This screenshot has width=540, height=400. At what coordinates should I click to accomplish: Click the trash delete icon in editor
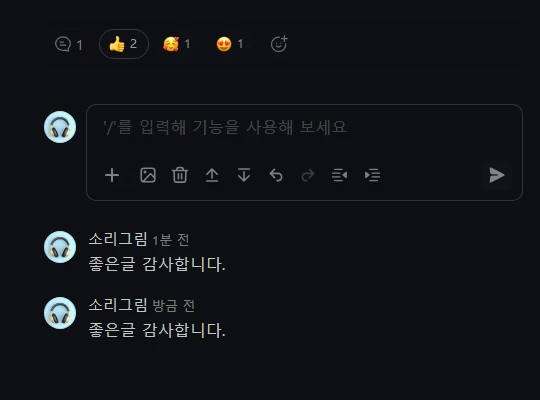pyautogui.click(x=180, y=175)
